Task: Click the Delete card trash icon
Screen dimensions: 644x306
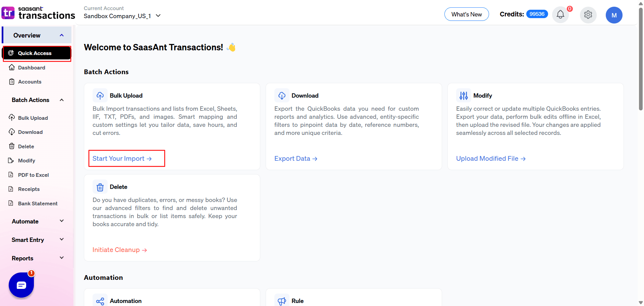Action: coord(100,187)
